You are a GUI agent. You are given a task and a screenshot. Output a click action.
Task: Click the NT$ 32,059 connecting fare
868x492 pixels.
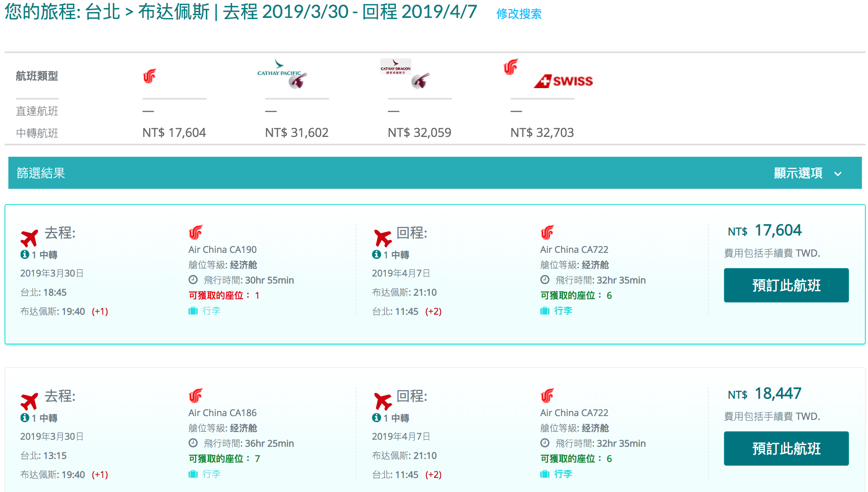click(x=420, y=132)
